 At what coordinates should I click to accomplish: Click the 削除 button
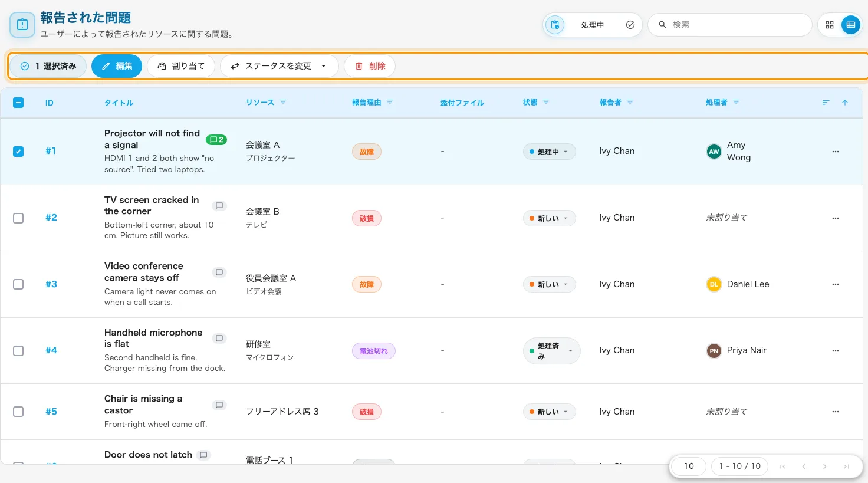[370, 66]
